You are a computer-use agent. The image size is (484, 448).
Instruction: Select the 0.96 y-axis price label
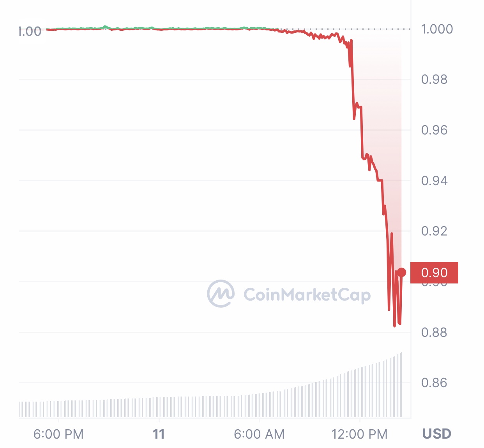(434, 130)
